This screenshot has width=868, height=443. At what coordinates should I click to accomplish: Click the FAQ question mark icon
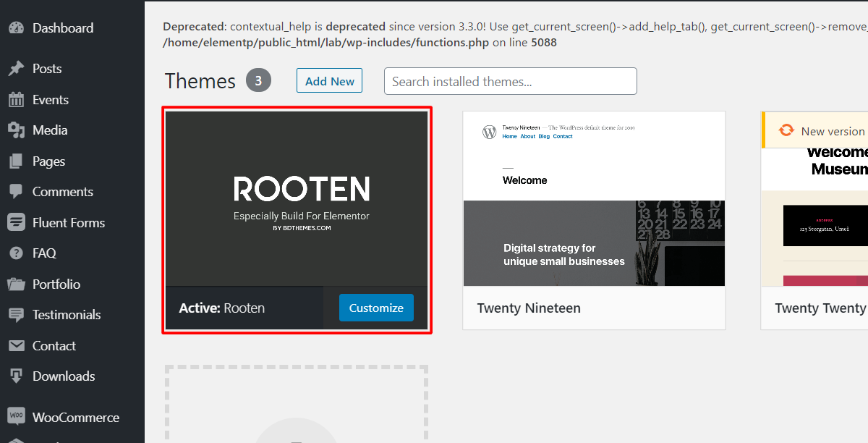click(17, 253)
